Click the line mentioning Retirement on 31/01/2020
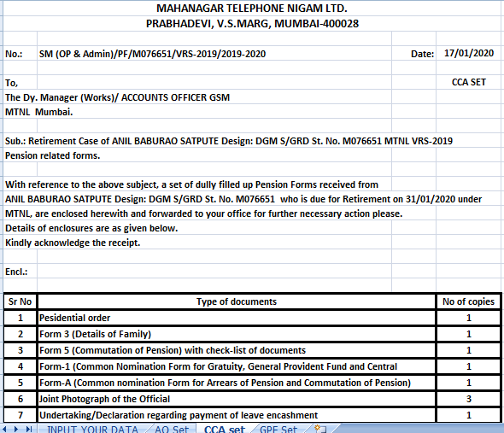This screenshot has height=433, width=504. (243, 199)
